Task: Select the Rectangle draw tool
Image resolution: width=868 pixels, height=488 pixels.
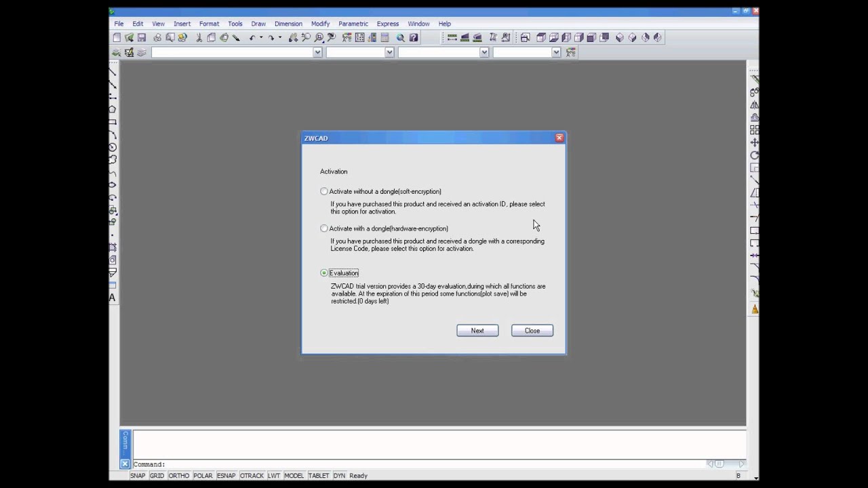Action: [x=113, y=122]
